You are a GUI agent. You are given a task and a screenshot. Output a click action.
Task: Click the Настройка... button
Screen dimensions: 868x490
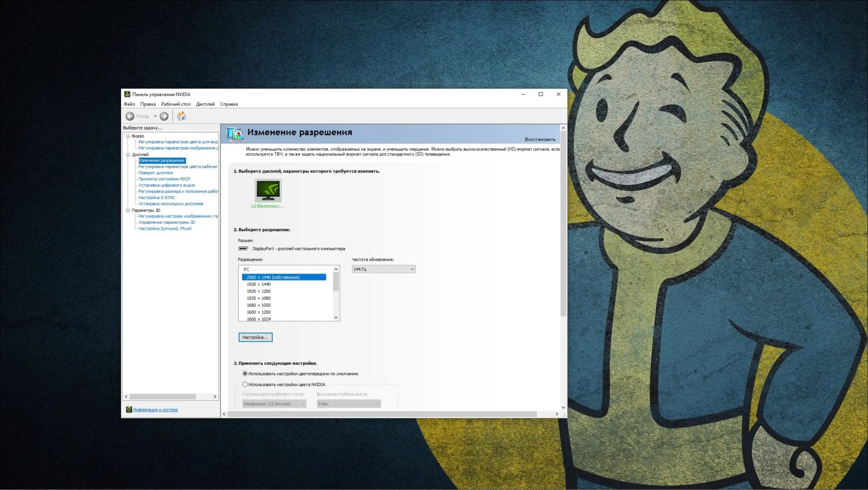pos(255,338)
